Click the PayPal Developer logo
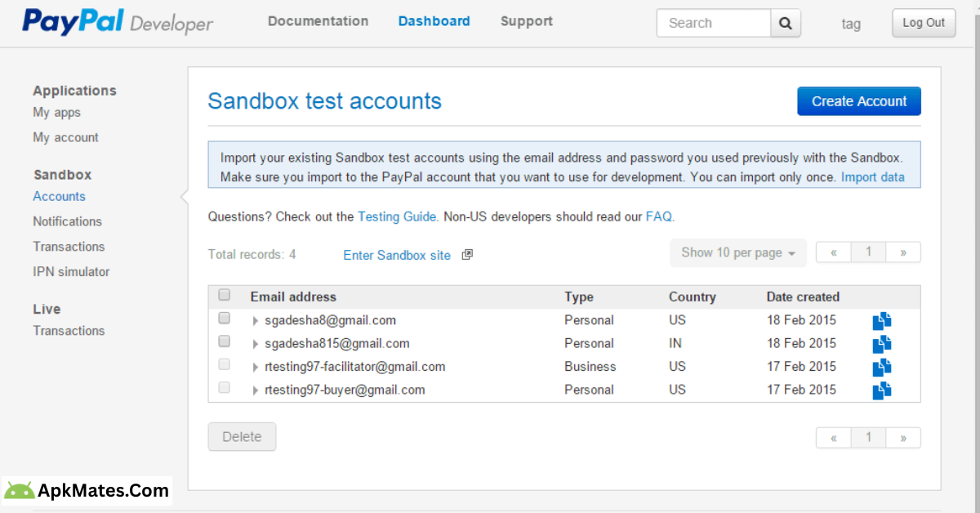This screenshot has width=980, height=513. 118,22
